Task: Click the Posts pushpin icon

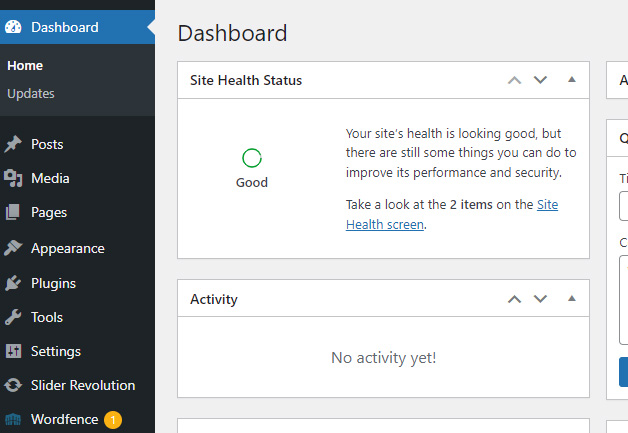Action: [x=13, y=144]
